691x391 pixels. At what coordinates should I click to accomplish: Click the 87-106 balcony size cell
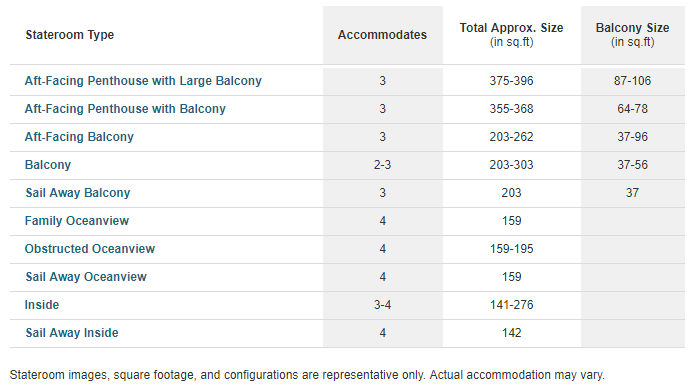coord(632,81)
